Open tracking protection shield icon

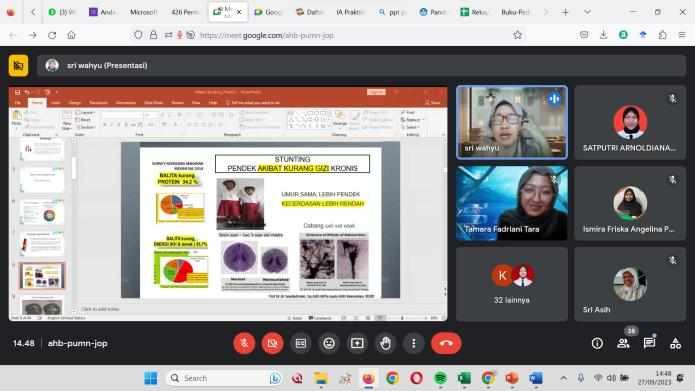pyautogui.click(x=138, y=35)
